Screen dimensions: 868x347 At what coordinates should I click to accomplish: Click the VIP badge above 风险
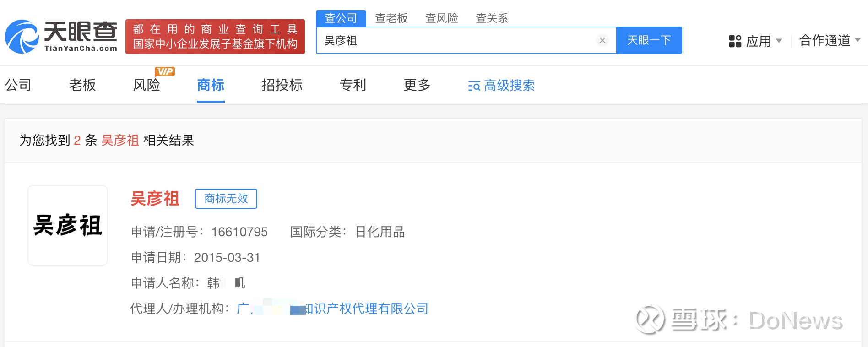point(165,71)
